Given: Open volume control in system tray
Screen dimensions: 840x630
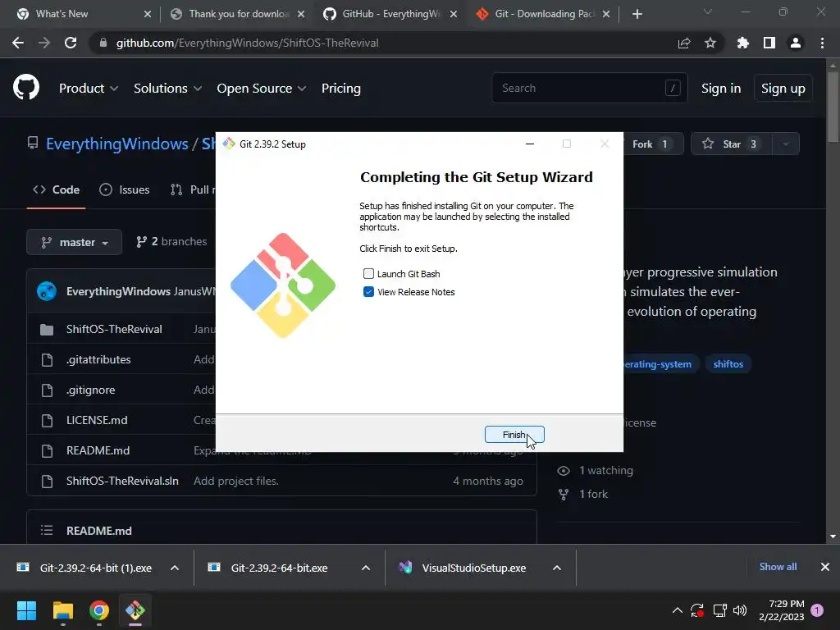Looking at the screenshot, I should point(740,610).
